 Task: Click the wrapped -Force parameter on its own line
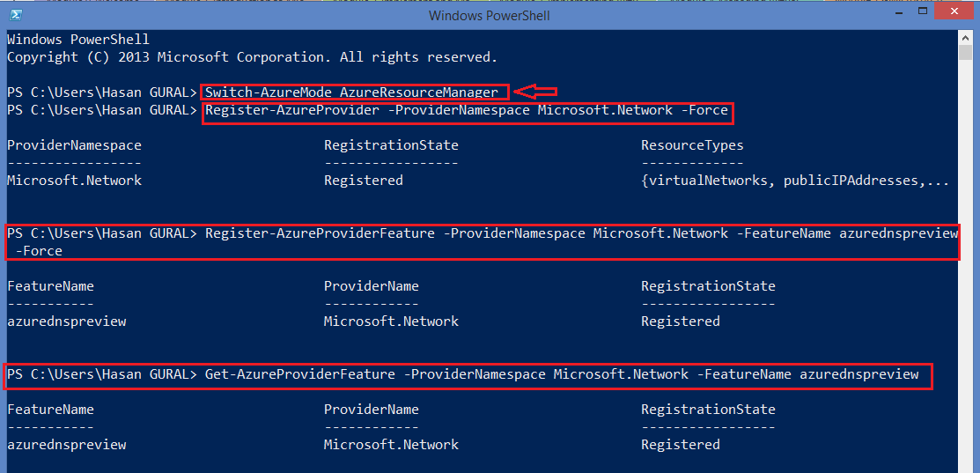click(x=39, y=251)
